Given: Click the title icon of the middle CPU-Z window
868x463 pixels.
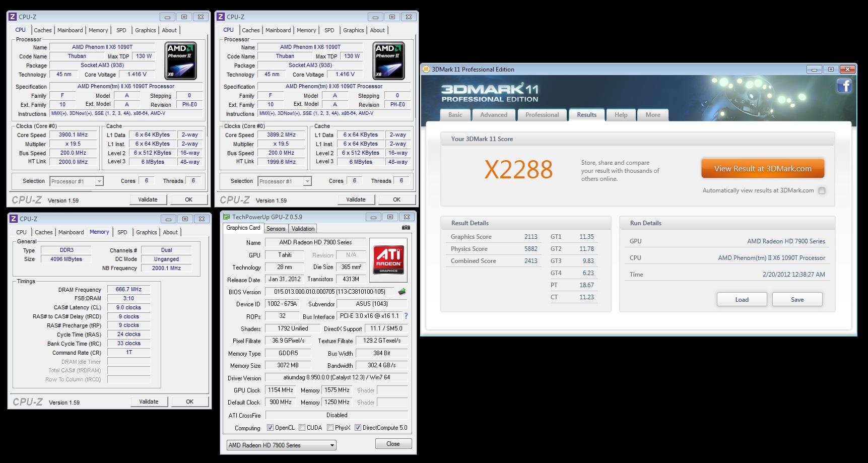Looking at the screenshot, I should click(221, 17).
